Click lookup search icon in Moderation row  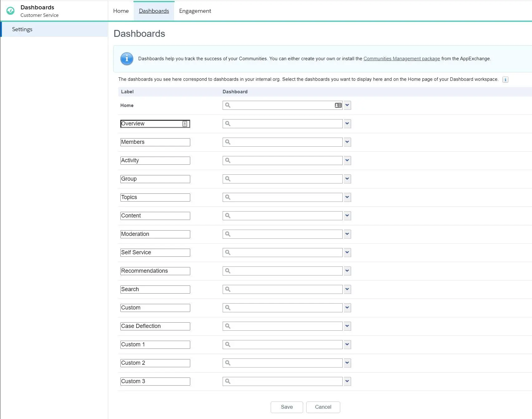[228, 234]
